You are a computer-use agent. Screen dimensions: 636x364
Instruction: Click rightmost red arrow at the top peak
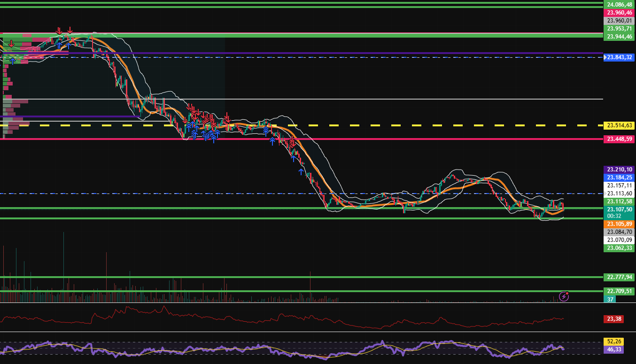[x=70, y=31]
